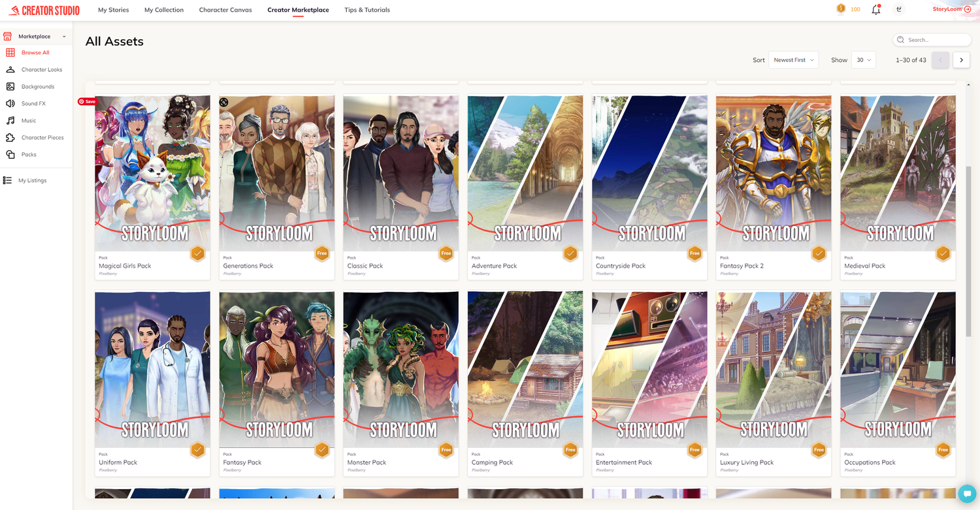Open the user avatar menu
Screen dimensions: 980x510
point(899,9)
